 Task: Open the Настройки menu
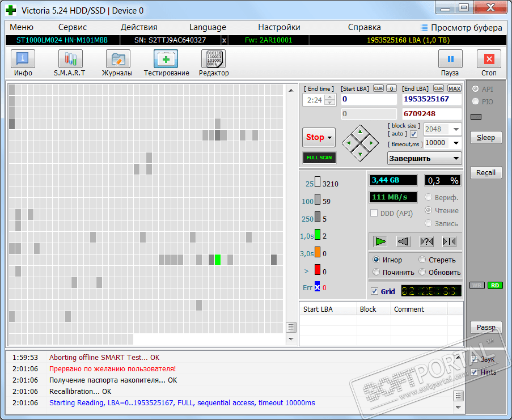click(x=279, y=27)
